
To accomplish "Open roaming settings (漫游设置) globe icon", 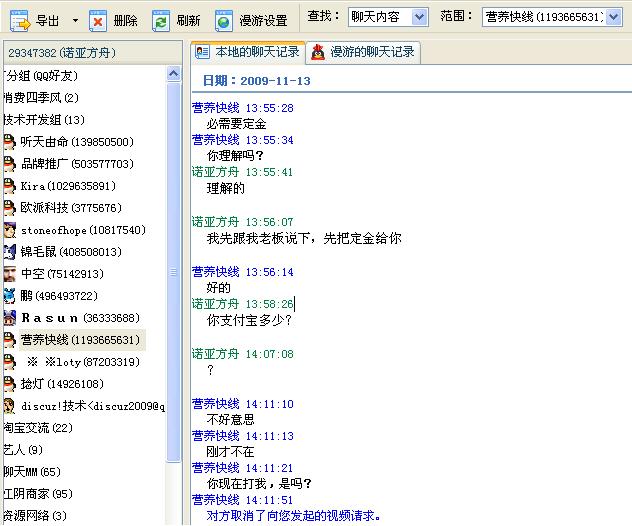I will tap(224, 21).
